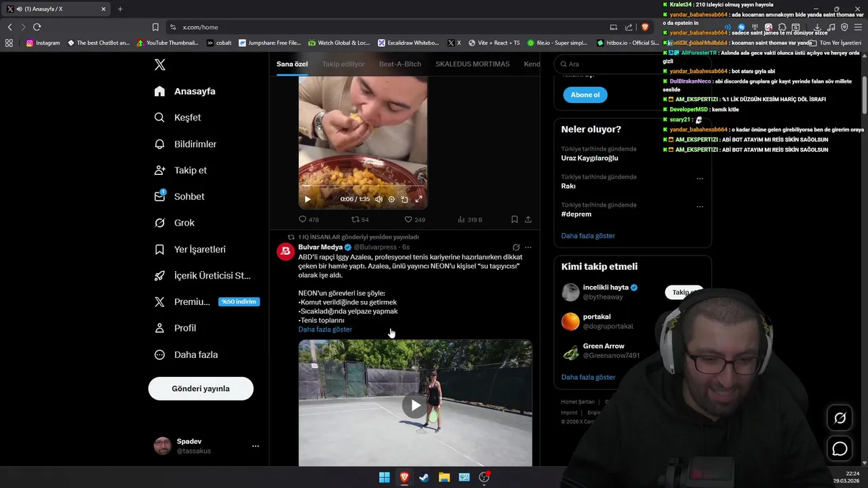Viewport: 868px width, 488px height.
Task: Switch to Sana özel tab
Action: pyautogui.click(x=292, y=64)
